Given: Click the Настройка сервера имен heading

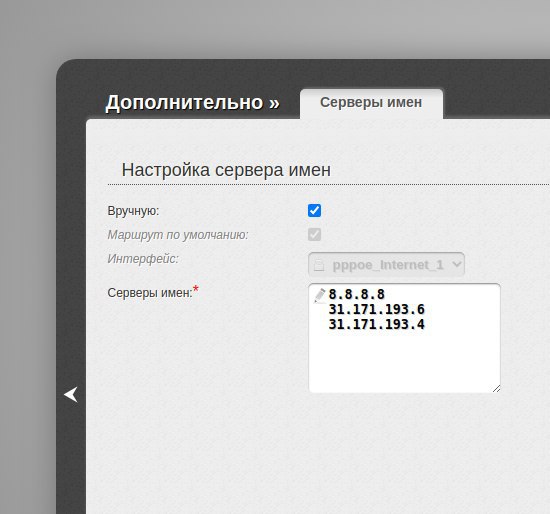Looking at the screenshot, I should coord(226,170).
